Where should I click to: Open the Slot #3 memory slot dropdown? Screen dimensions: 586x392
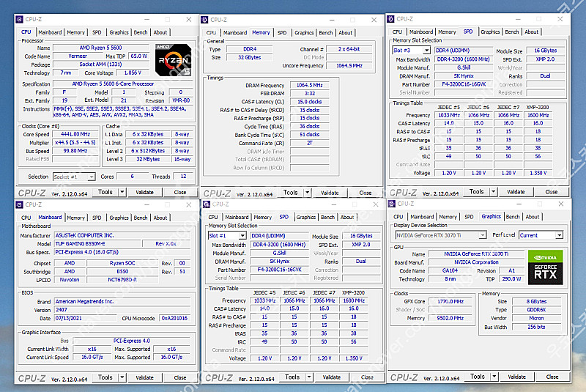coord(412,50)
